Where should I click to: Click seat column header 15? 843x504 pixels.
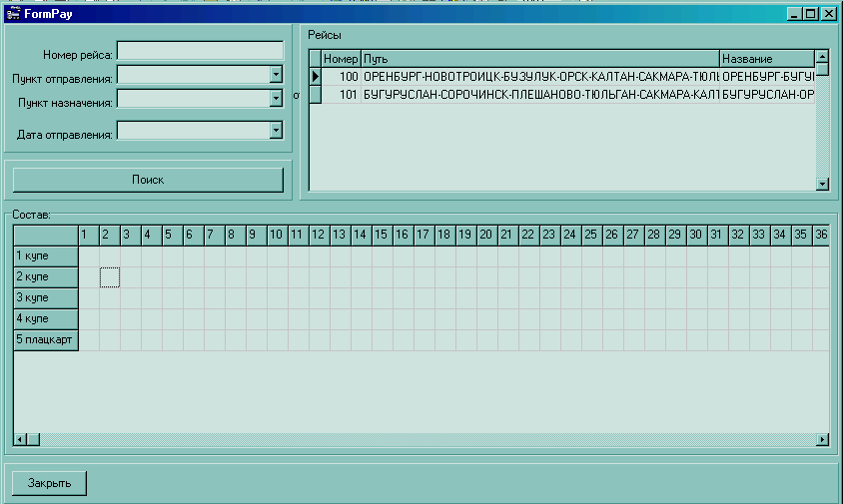tap(383, 235)
